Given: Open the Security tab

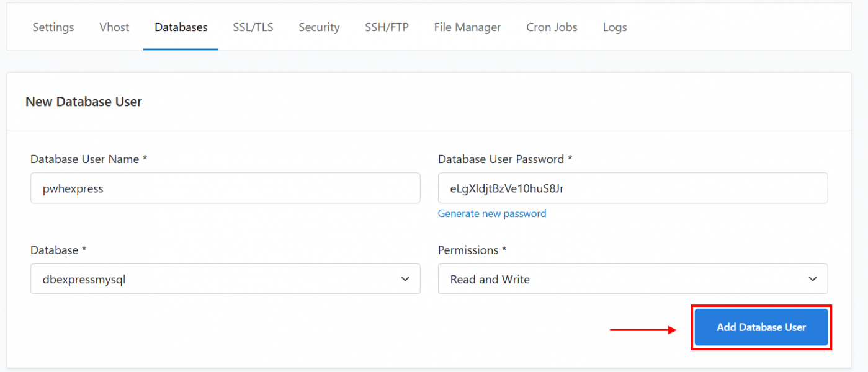Looking at the screenshot, I should pos(319,27).
